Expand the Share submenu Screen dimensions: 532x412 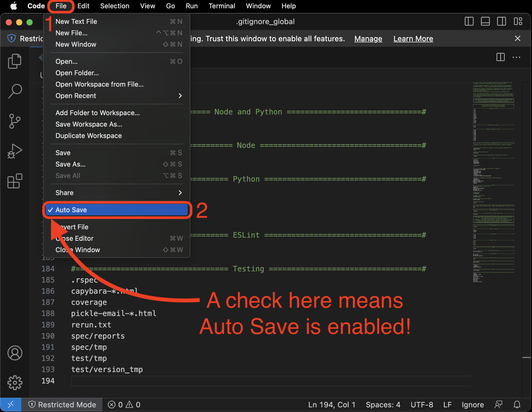(64, 193)
